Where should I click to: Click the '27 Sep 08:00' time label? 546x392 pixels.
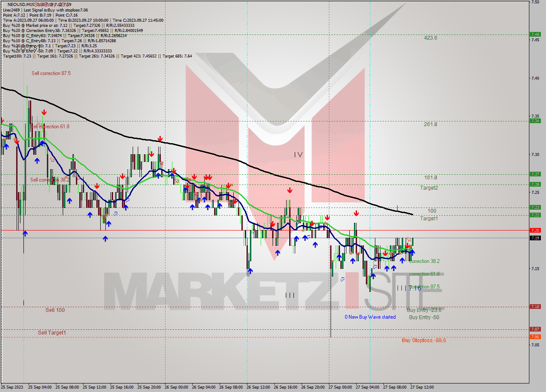395,387
